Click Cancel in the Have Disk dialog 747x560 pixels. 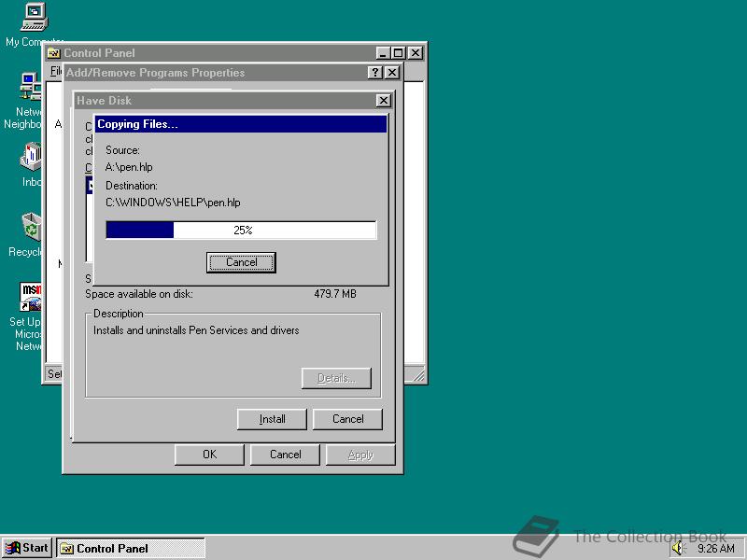click(347, 419)
